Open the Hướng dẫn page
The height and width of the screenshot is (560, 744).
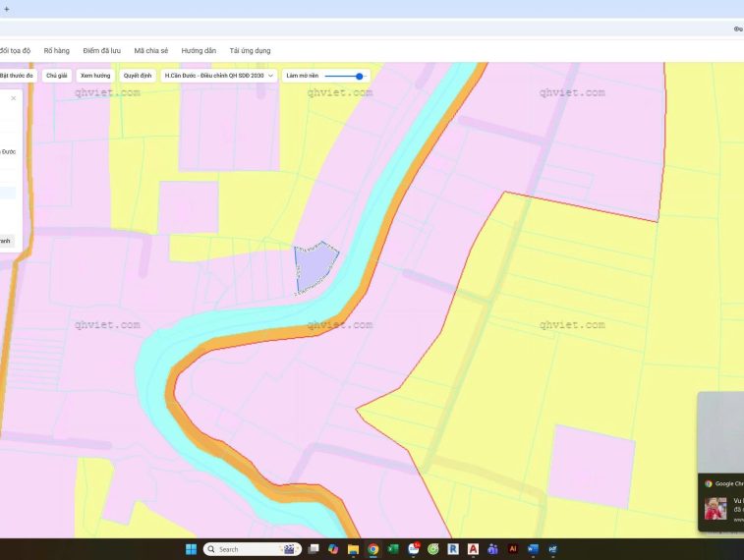click(x=199, y=50)
